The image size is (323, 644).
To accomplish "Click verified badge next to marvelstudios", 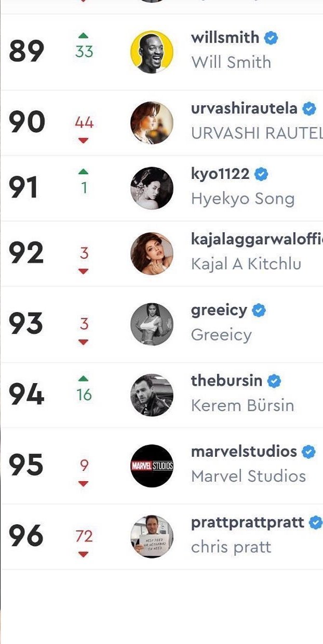I will click(x=308, y=452).
